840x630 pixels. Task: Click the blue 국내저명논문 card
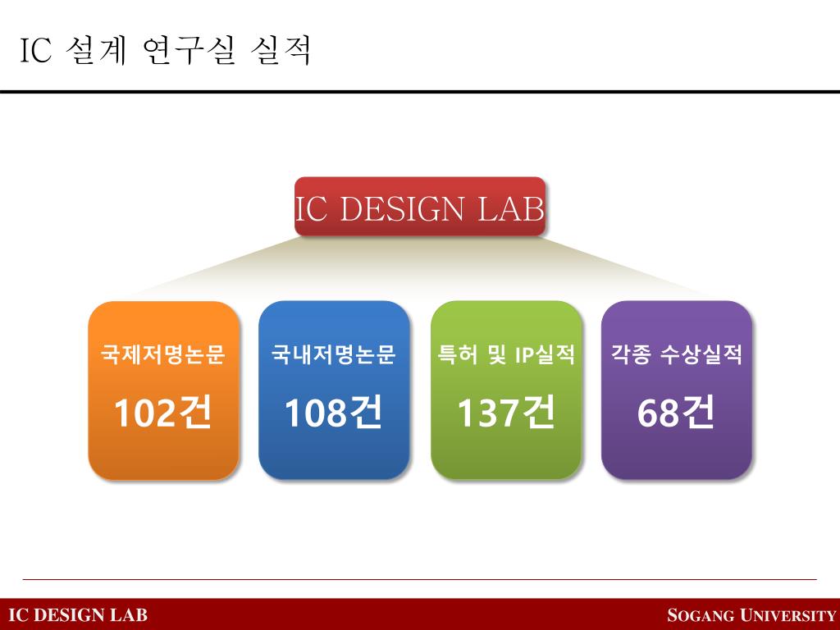334,390
